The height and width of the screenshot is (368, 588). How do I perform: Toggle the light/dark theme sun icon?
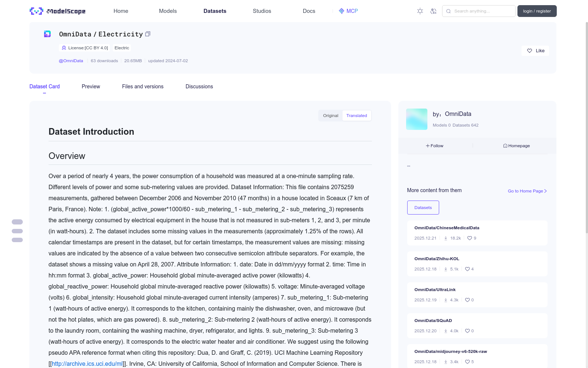point(420,11)
